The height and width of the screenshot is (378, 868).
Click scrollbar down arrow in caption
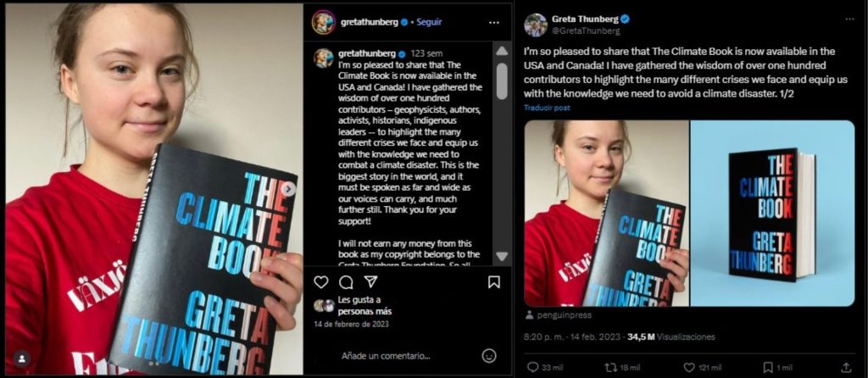502,256
